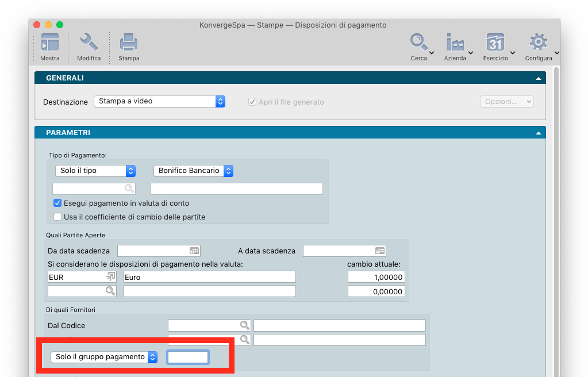Open the Modifica wrench tool
588x377 pixels.
tap(89, 44)
